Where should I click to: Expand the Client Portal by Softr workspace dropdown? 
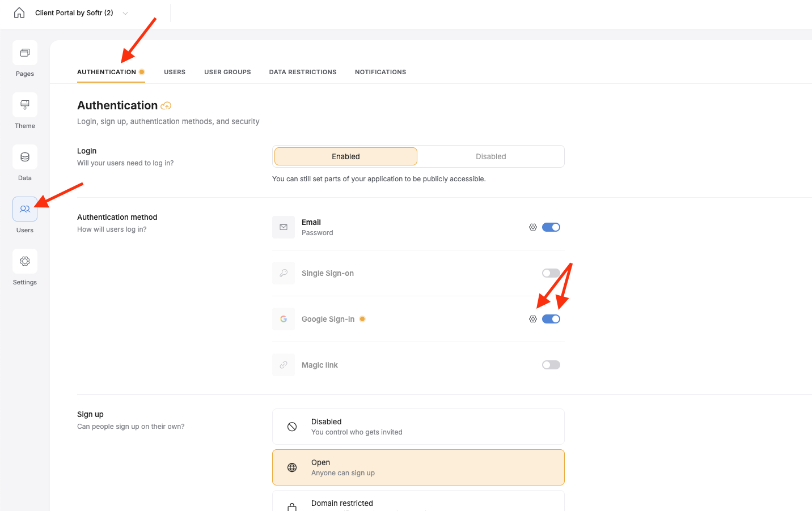[x=124, y=12]
